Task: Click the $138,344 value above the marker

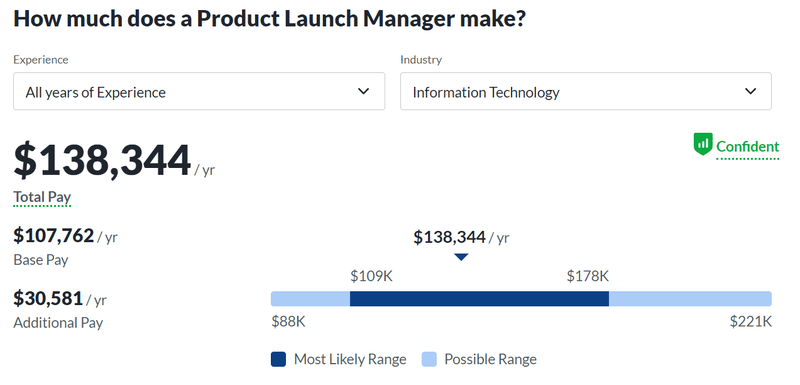Action: [449, 237]
